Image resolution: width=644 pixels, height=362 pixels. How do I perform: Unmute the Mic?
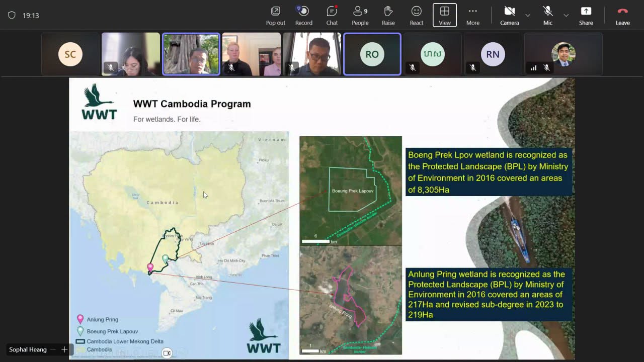tap(548, 16)
